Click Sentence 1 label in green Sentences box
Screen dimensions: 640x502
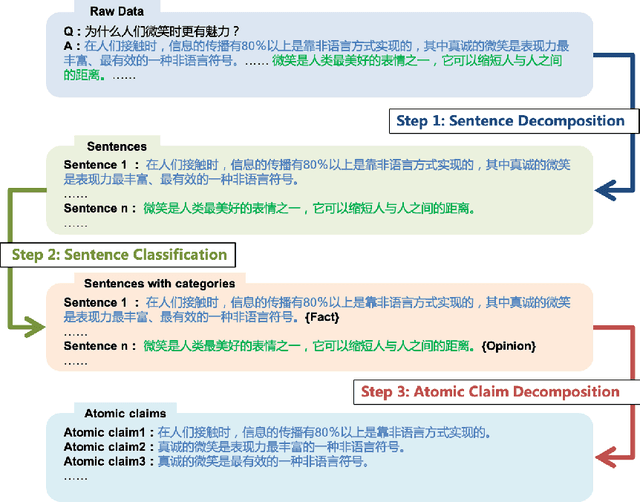[96, 164]
